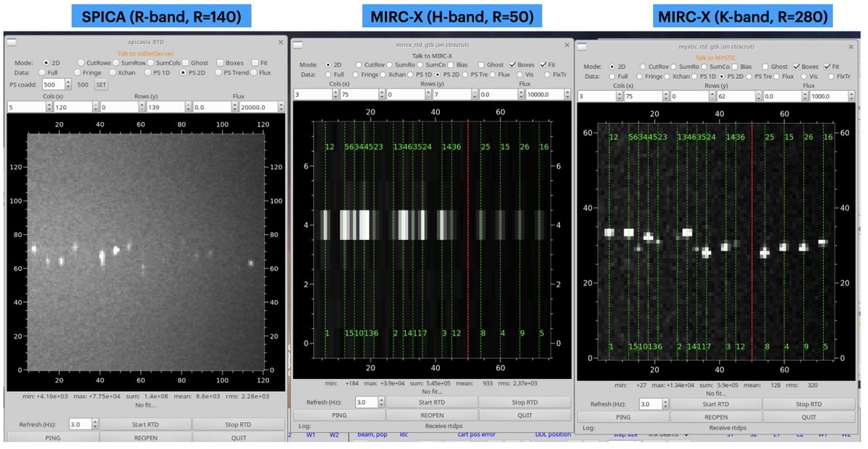Screen dimensions: 868x449
Task: Click Start RTD in spicavis_RTD window
Action: (x=145, y=424)
